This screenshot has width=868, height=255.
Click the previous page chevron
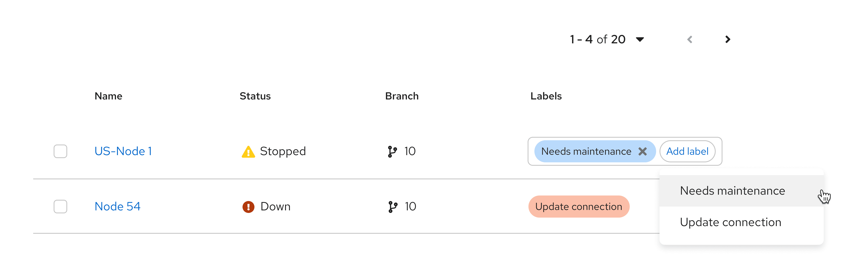click(690, 39)
